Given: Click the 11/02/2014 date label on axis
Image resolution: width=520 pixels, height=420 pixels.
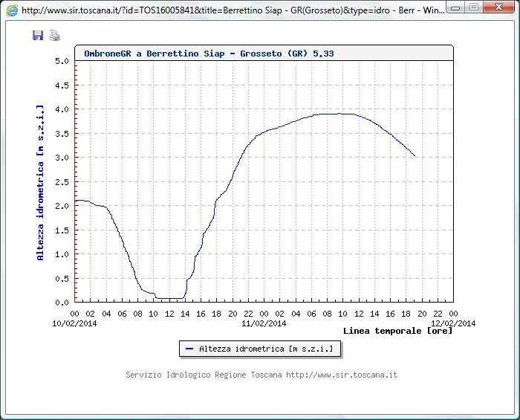Looking at the screenshot, I should point(264,323).
